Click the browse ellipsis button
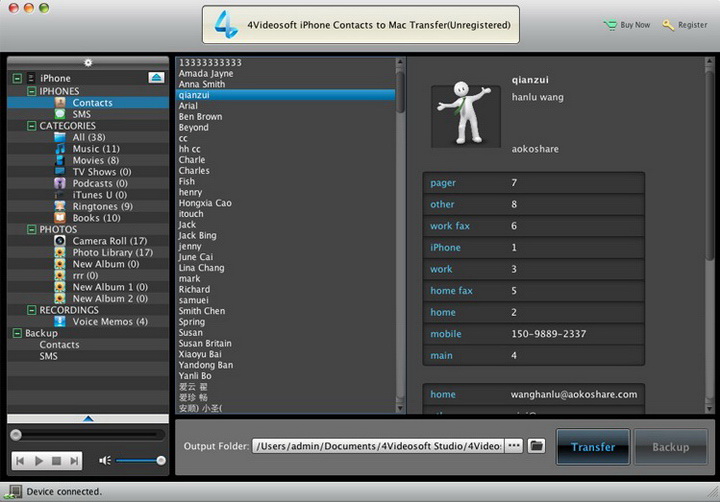 point(514,446)
